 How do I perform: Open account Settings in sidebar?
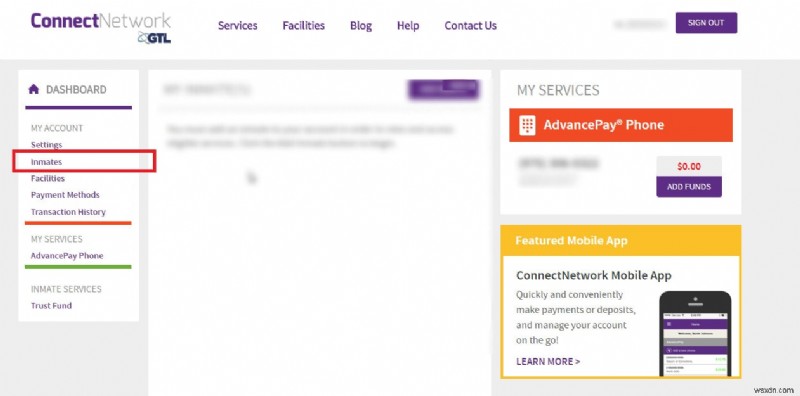click(x=46, y=145)
